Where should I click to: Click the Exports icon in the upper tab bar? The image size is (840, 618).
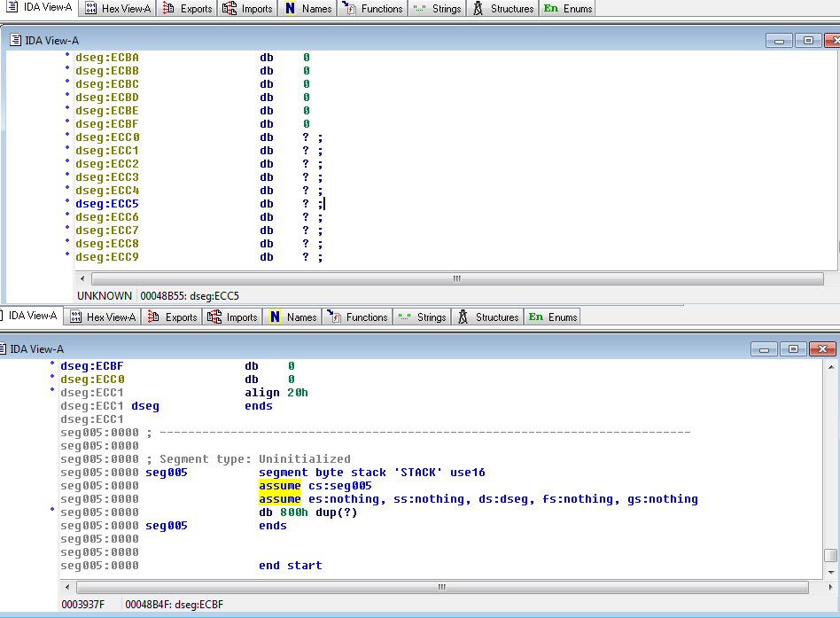[167, 9]
